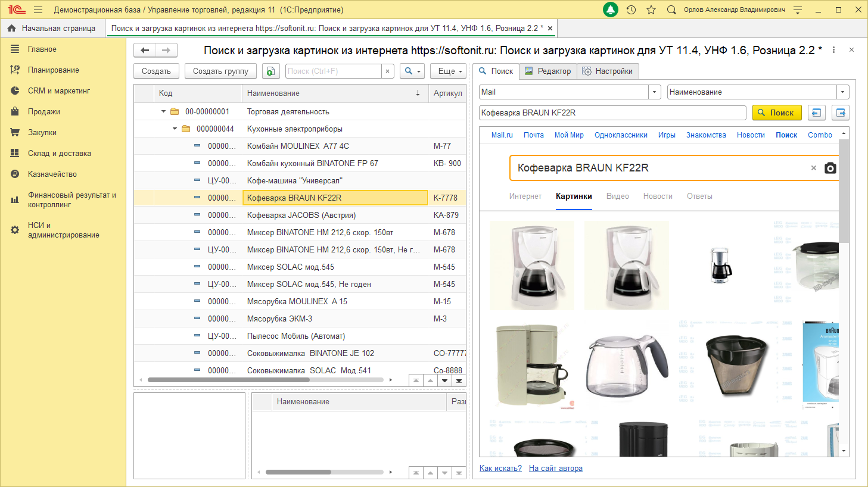Move one row up in product list
Viewport: 868px width, 487px height.
(x=430, y=380)
